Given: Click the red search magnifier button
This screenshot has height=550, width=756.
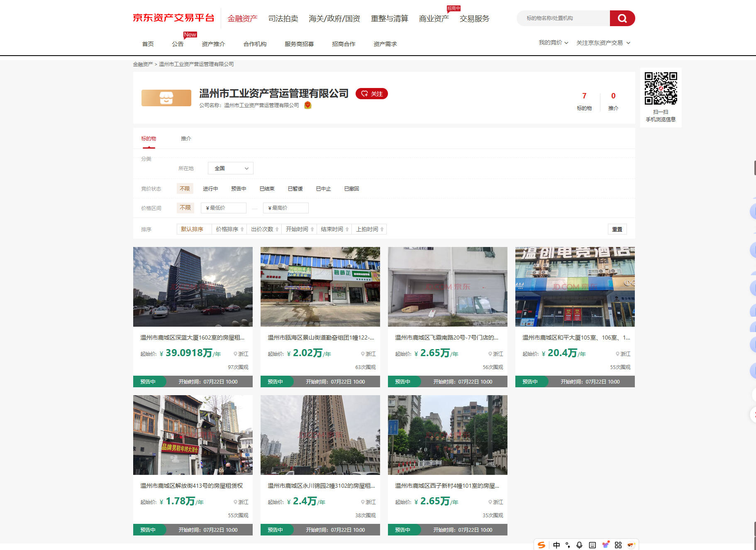Looking at the screenshot, I should click(x=622, y=18).
